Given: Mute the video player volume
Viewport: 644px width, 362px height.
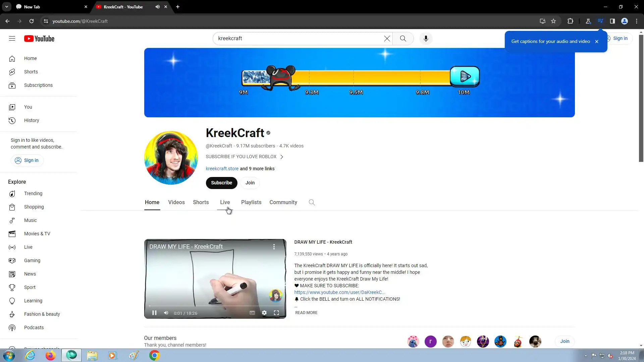Looking at the screenshot, I should coord(166,313).
